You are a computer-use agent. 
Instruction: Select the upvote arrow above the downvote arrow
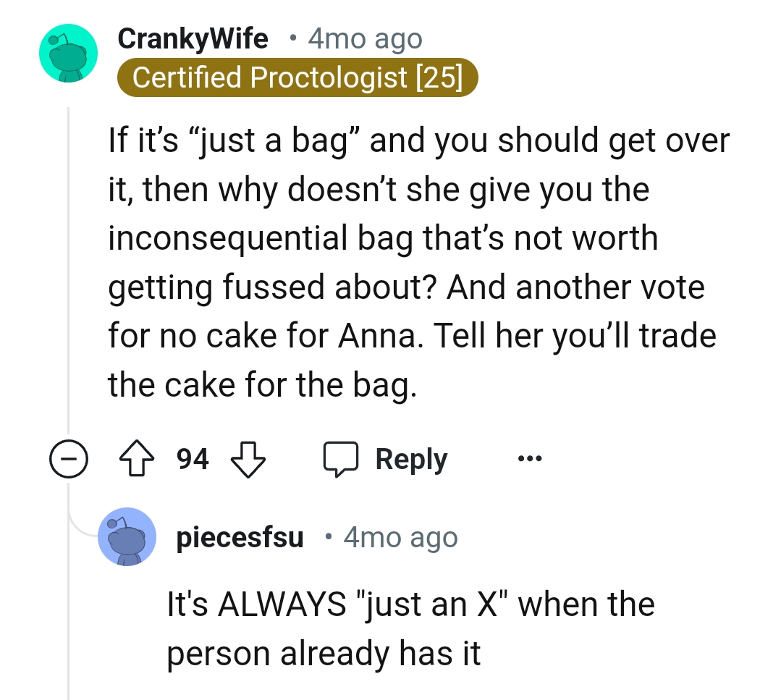138,458
